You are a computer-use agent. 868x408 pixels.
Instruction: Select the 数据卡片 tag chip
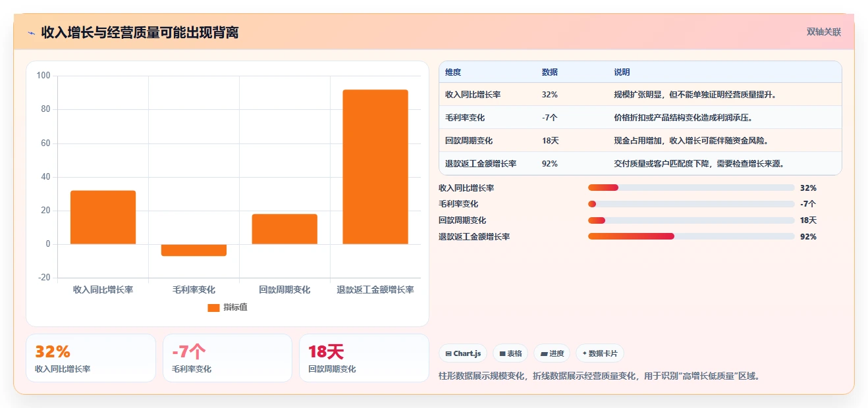tap(600, 353)
